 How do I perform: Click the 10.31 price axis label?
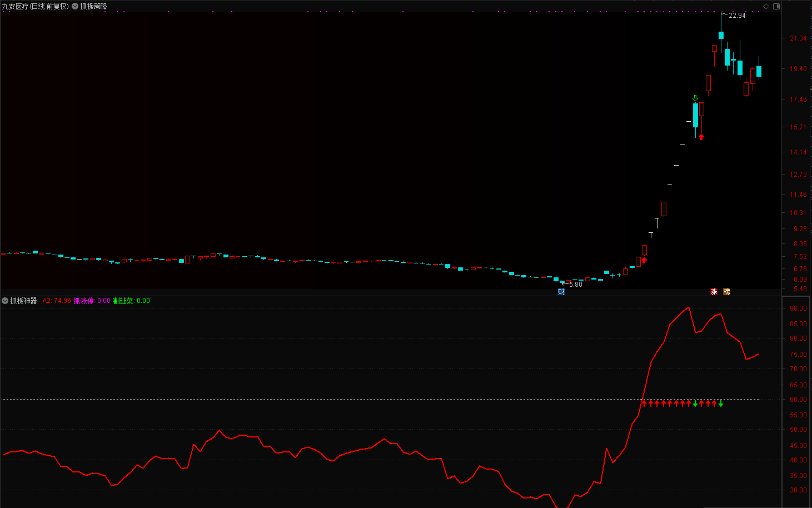799,213
